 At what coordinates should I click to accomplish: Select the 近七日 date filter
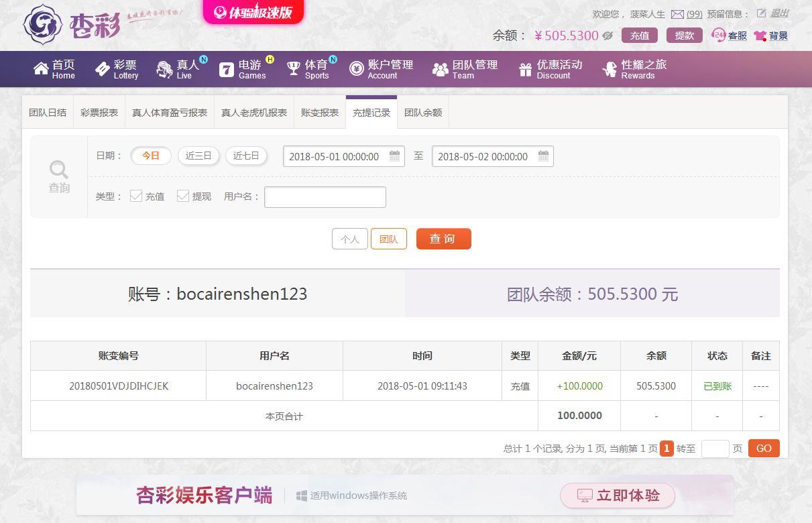[246, 156]
